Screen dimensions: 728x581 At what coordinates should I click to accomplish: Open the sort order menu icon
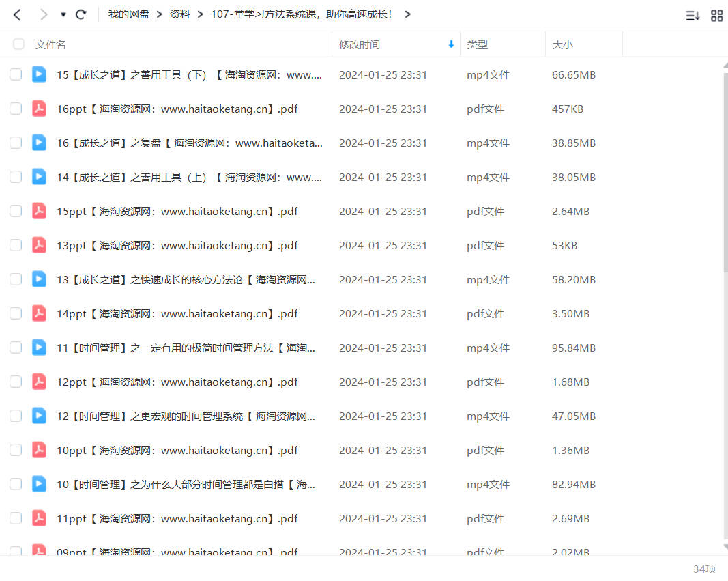coord(693,16)
